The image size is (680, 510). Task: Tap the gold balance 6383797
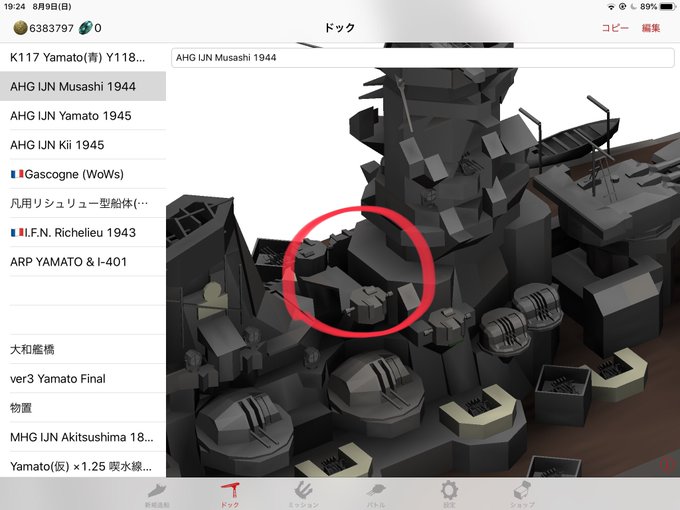(x=52, y=28)
